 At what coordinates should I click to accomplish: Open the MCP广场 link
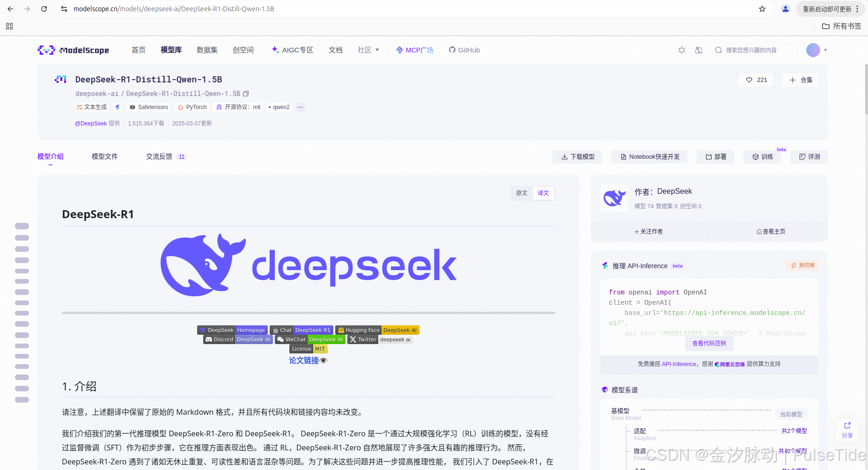[x=415, y=50]
